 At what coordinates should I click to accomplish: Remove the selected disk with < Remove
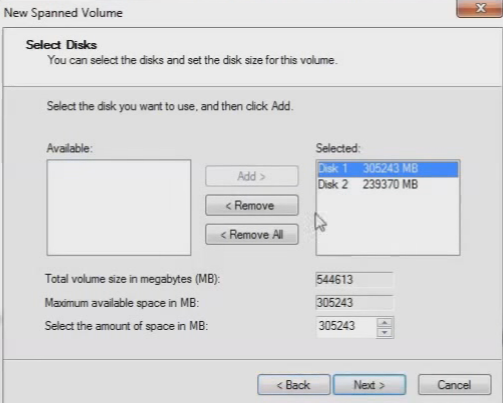[252, 205]
